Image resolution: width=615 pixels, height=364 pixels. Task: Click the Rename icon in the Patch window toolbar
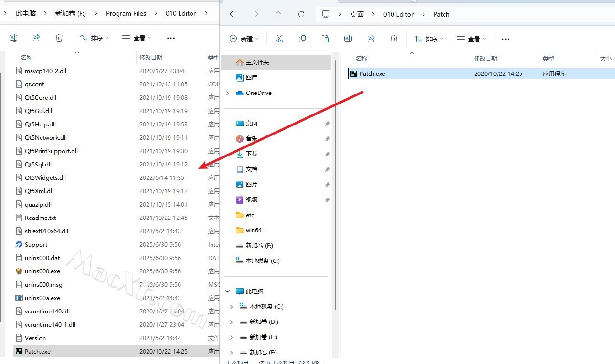pyautogui.click(x=348, y=39)
